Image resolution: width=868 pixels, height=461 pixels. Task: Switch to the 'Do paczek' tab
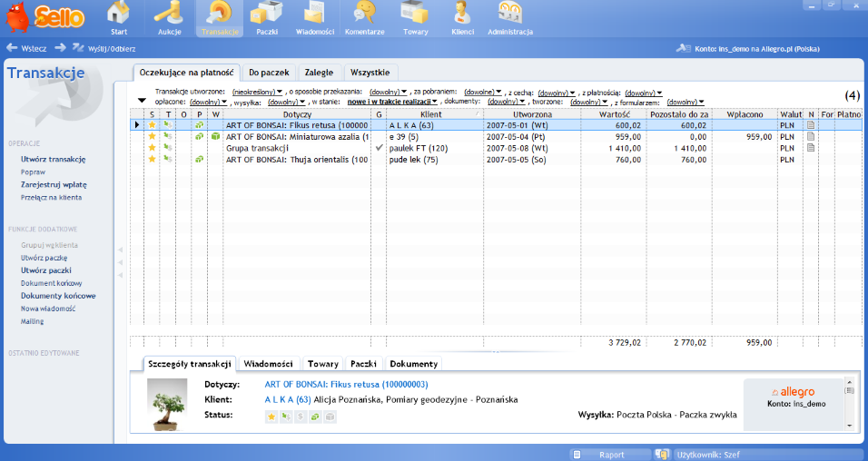click(x=270, y=72)
